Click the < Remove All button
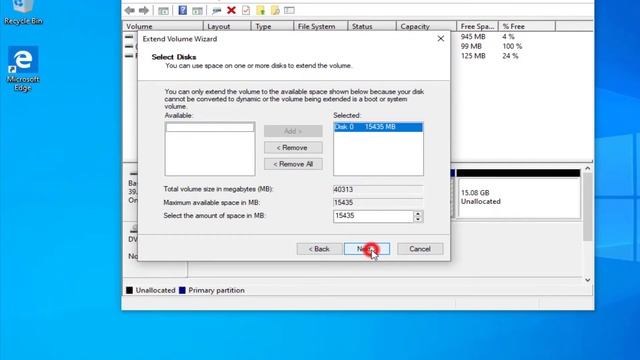 [x=293, y=164]
